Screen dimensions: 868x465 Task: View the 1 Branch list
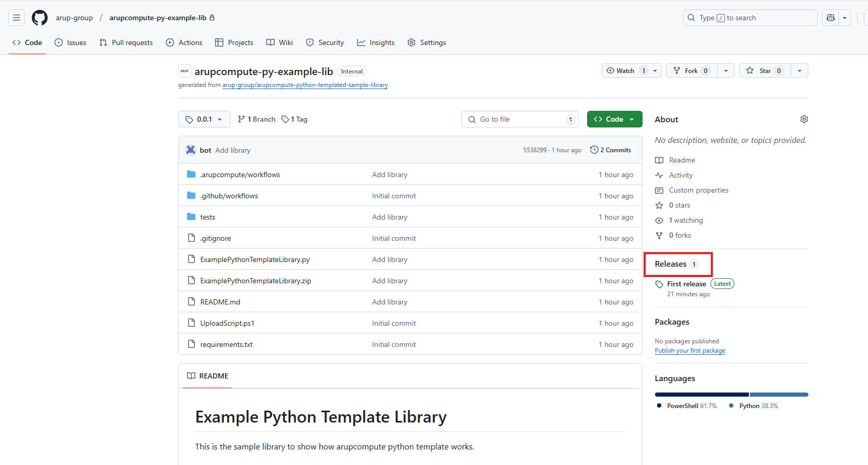click(x=257, y=119)
